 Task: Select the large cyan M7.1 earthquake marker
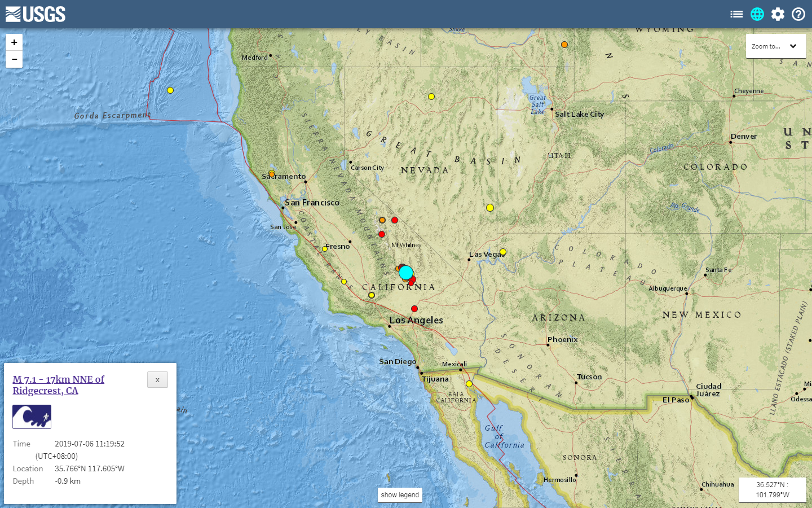(405, 273)
